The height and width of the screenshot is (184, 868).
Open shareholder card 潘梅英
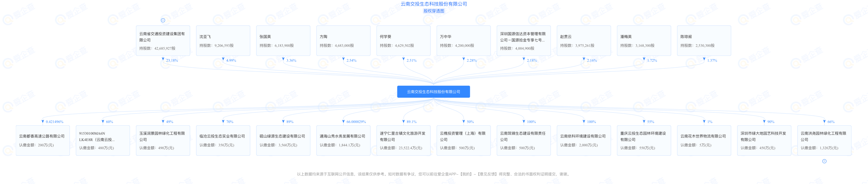(x=644, y=41)
